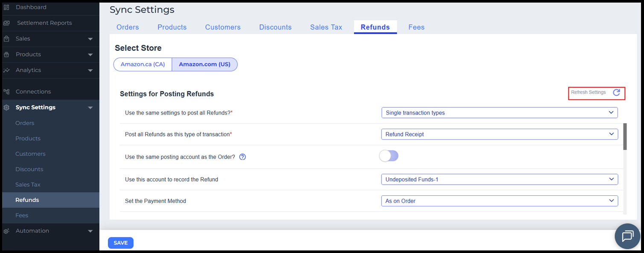The height and width of the screenshot is (253, 644).
Task: Open Discounts in the sidebar submenu
Action: click(x=29, y=169)
